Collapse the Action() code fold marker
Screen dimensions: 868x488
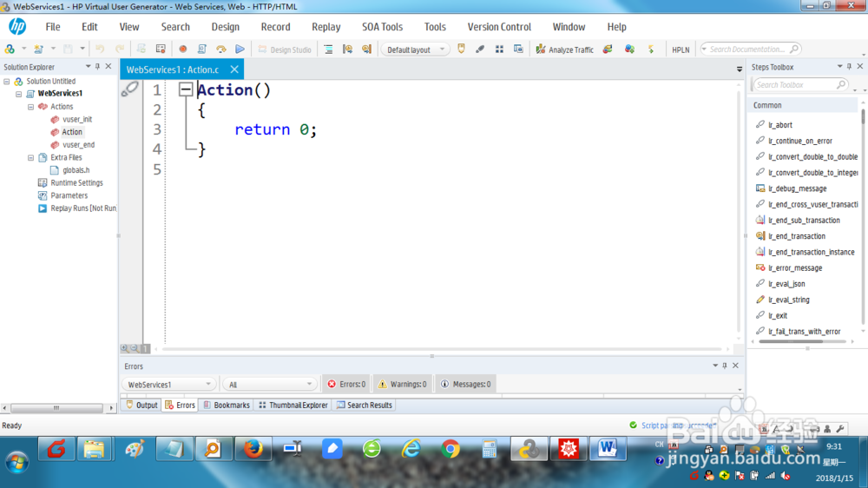[x=186, y=89]
